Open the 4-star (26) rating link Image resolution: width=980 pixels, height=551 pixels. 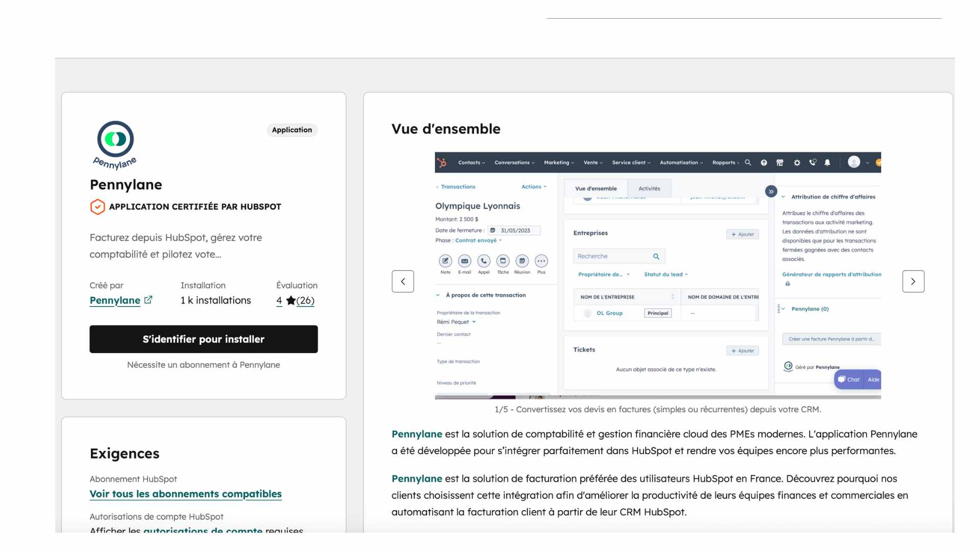click(296, 300)
